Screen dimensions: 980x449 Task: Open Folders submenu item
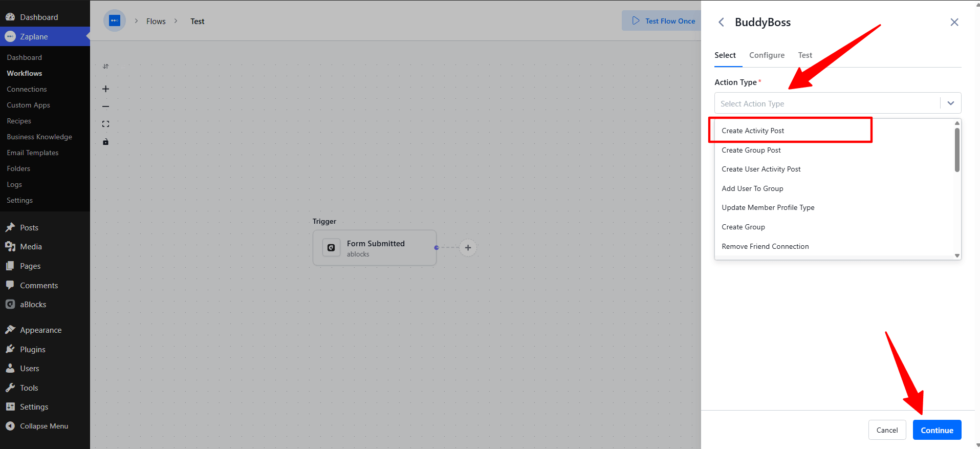click(x=18, y=168)
